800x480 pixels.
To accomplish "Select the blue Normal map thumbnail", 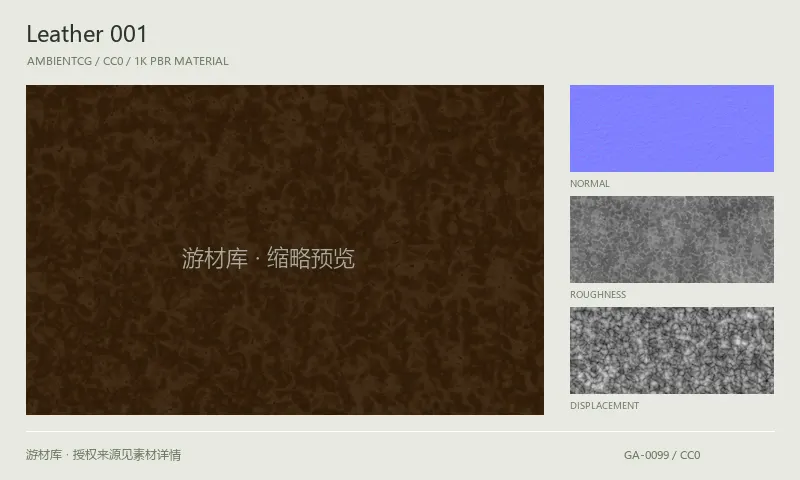I will 671,129.
